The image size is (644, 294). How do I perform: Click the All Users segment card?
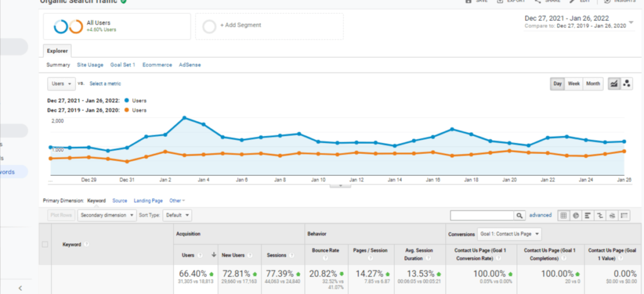coord(117,26)
